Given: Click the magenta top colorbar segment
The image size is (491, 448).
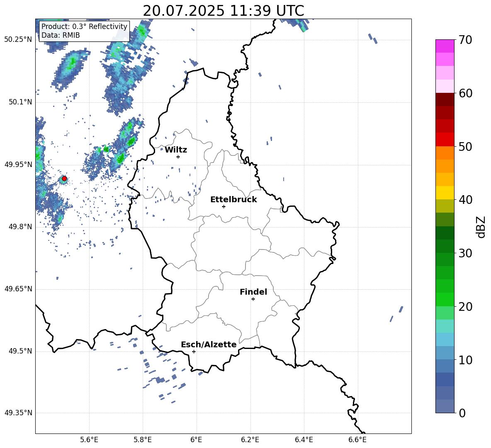Looking at the screenshot, I should 445,46.
